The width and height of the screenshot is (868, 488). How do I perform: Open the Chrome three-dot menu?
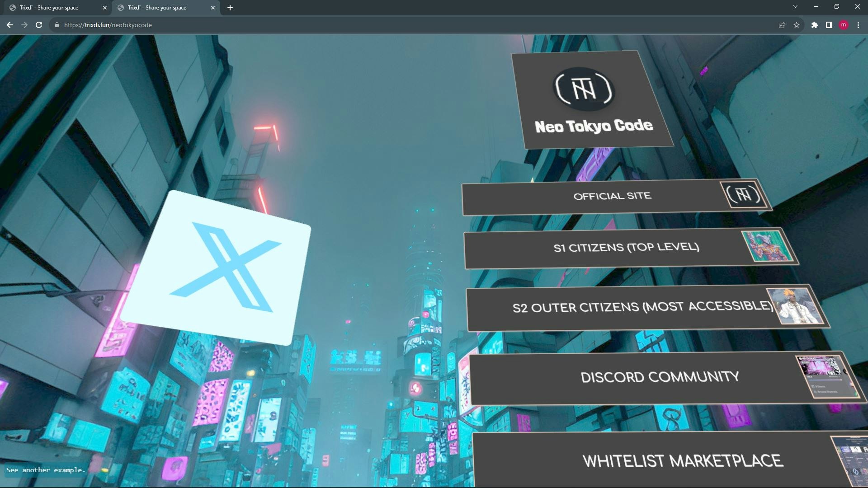[858, 25]
